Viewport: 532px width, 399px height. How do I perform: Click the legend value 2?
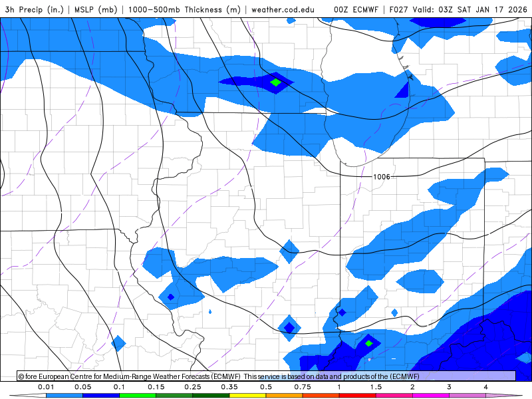click(x=412, y=387)
